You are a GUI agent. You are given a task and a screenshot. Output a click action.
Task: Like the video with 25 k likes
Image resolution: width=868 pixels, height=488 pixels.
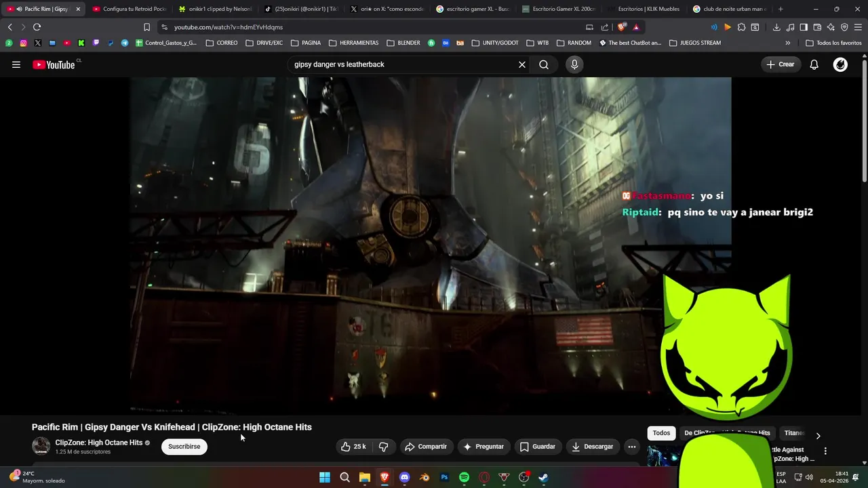pyautogui.click(x=355, y=447)
